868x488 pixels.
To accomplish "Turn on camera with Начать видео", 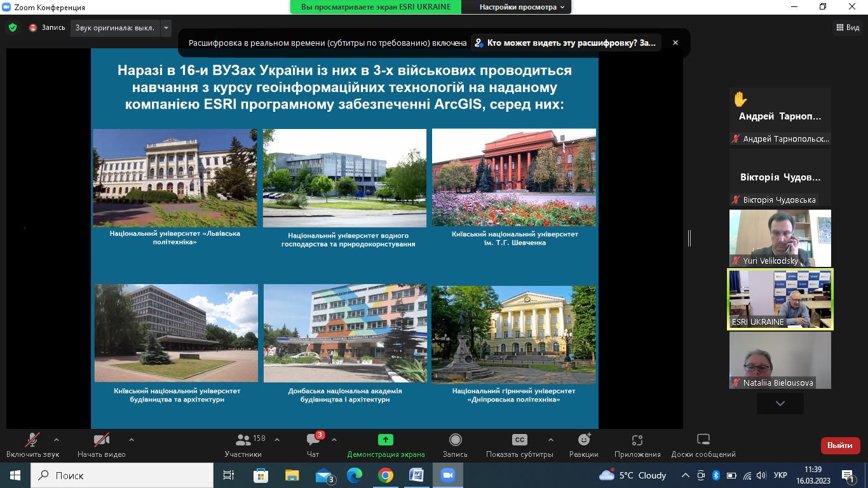I will click(x=102, y=445).
